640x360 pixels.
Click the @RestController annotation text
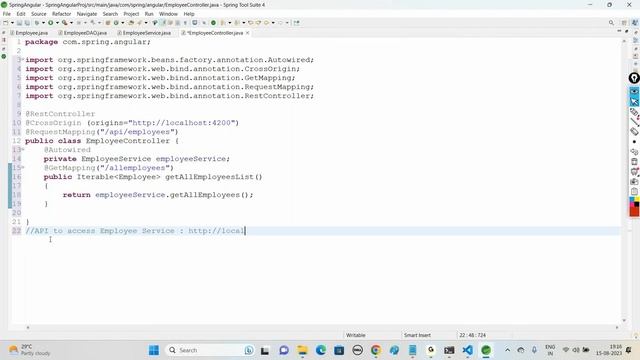(x=60, y=114)
